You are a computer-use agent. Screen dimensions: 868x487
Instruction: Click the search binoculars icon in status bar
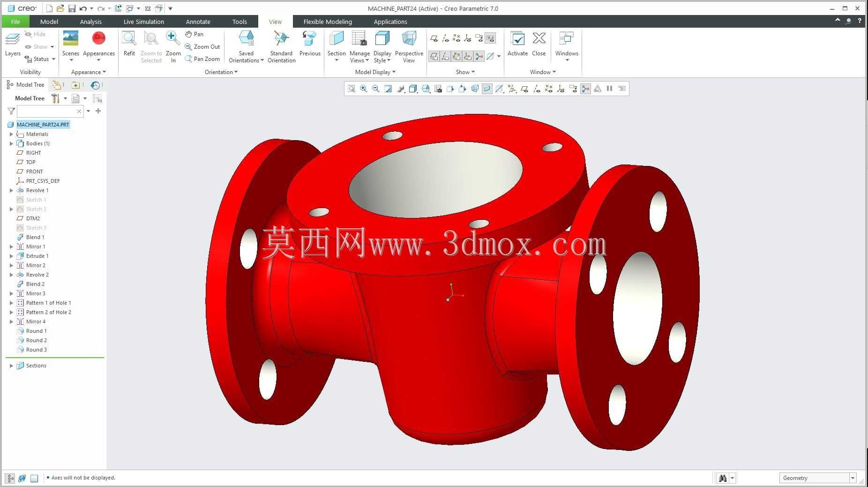coord(722,478)
